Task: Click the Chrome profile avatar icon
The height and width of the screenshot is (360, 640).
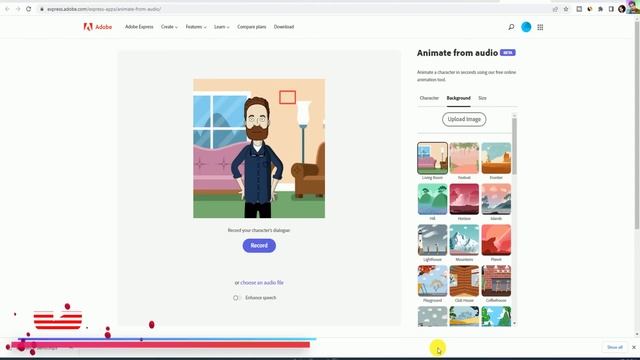Action: pos(622,9)
